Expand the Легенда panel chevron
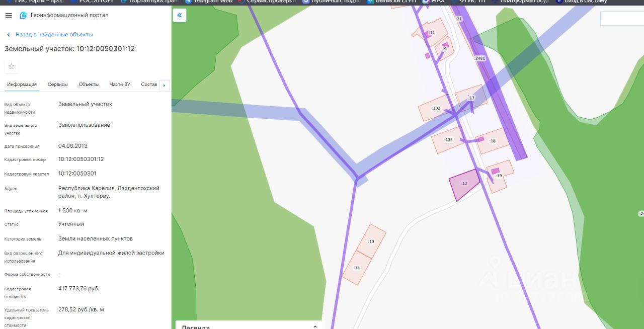Viewport: 644px width, 329px height. tap(315, 326)
